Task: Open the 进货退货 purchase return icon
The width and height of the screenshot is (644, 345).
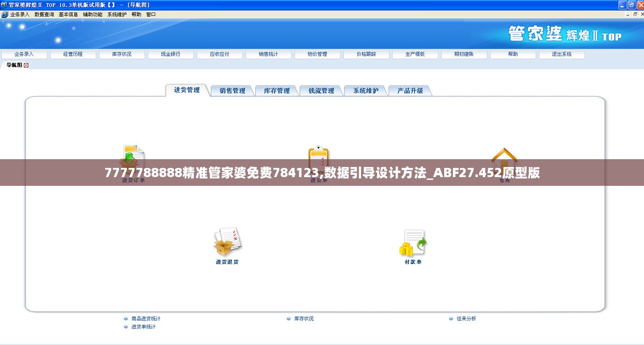Action: [227, 242]
